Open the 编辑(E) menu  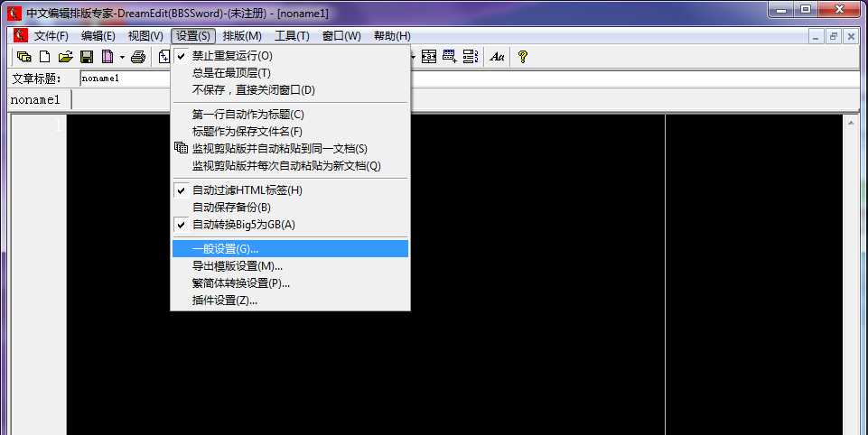[x=98, y=36]
